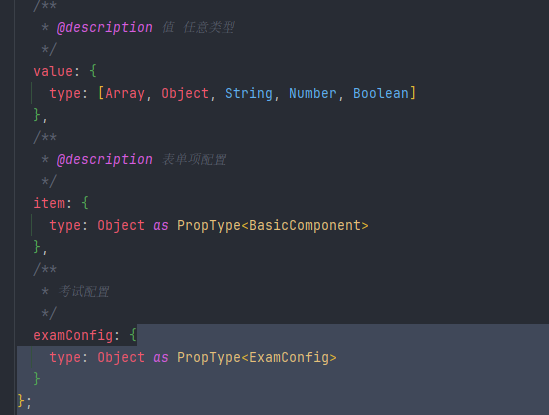Click PropType in the item definition
549x415 pixels.
tap(209, 226)
